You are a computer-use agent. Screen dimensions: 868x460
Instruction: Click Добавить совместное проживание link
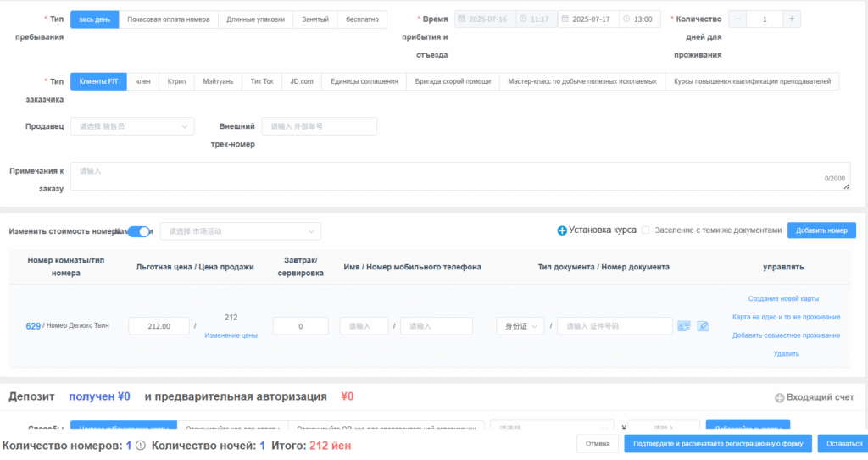click(x=786, y=335)
